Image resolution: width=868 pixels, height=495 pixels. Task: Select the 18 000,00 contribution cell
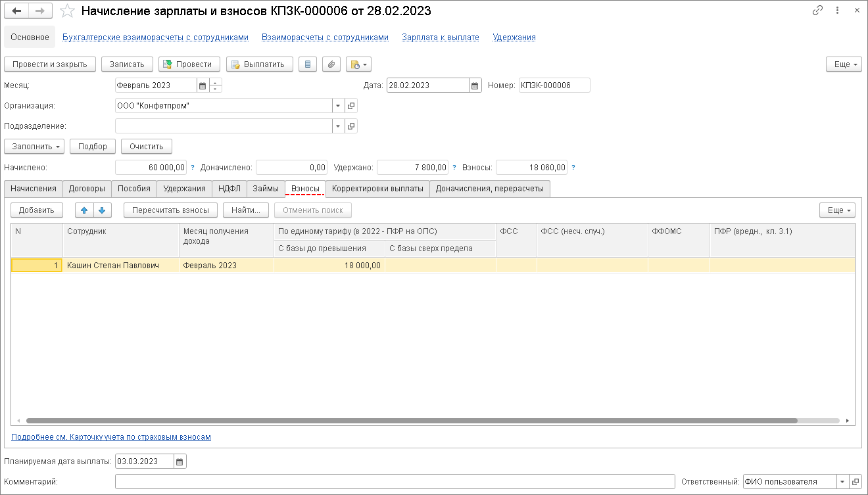tap(329, 266)
